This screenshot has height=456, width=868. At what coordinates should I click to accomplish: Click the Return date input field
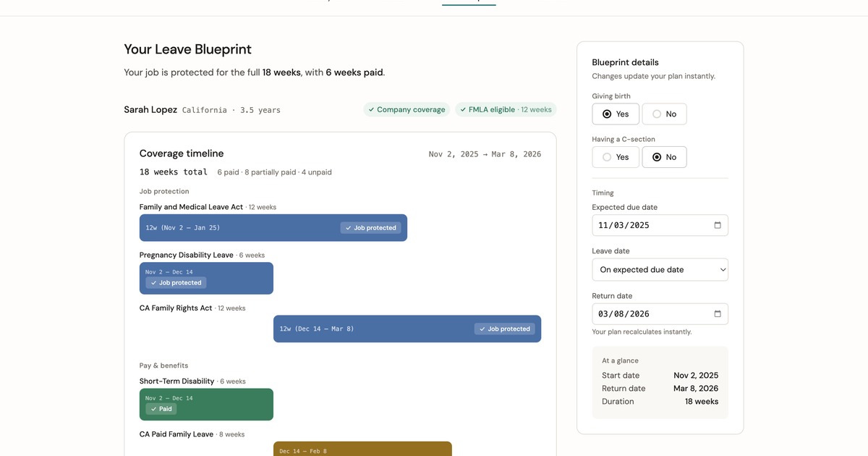tap(651, 313)
